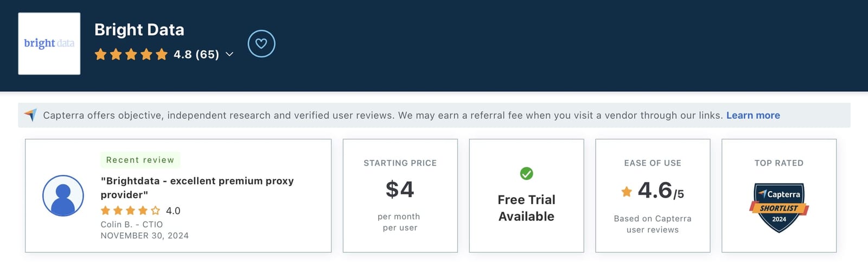Click the Top Rated heading
Screen dimensions: 868x272
(x=779, y=163)
